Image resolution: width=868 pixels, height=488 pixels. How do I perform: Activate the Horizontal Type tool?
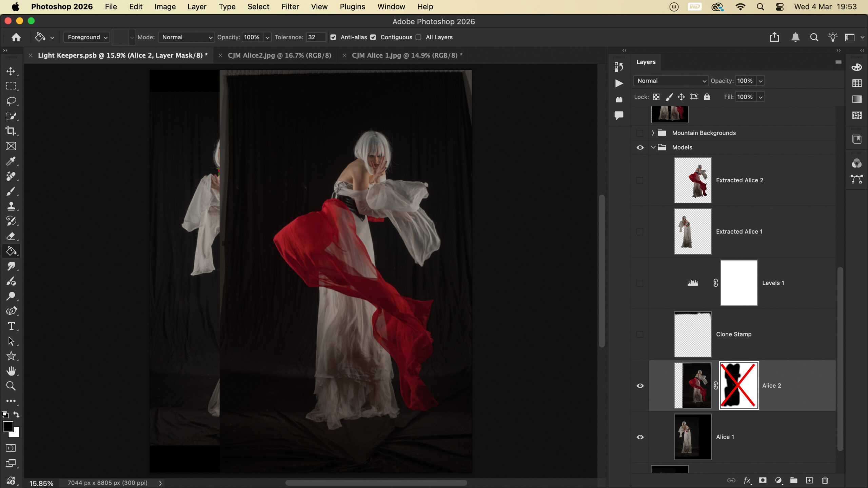coord(11,326)
